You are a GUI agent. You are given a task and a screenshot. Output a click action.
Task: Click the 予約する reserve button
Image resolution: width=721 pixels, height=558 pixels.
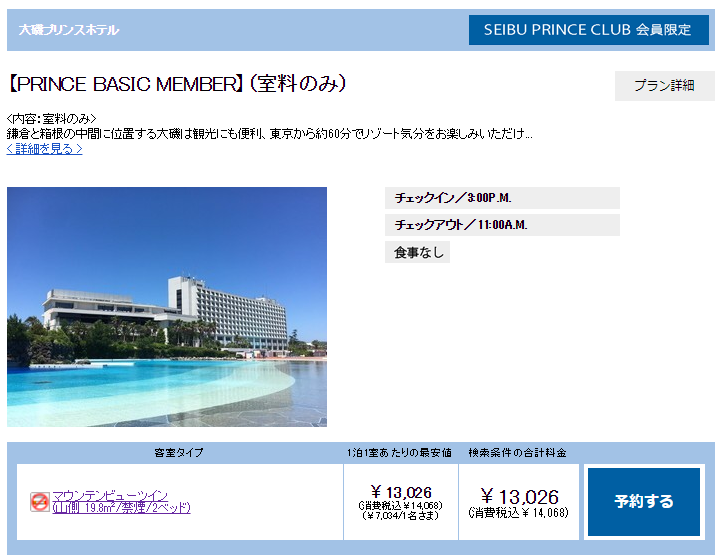coord(644,501)
